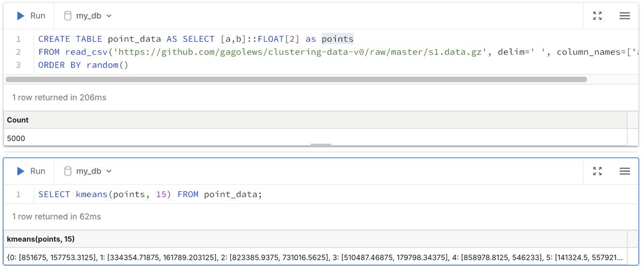Viewport: 644px width, 269px height.
Task: Click line number 3 in first cell gutter
Action: [18, 65]
